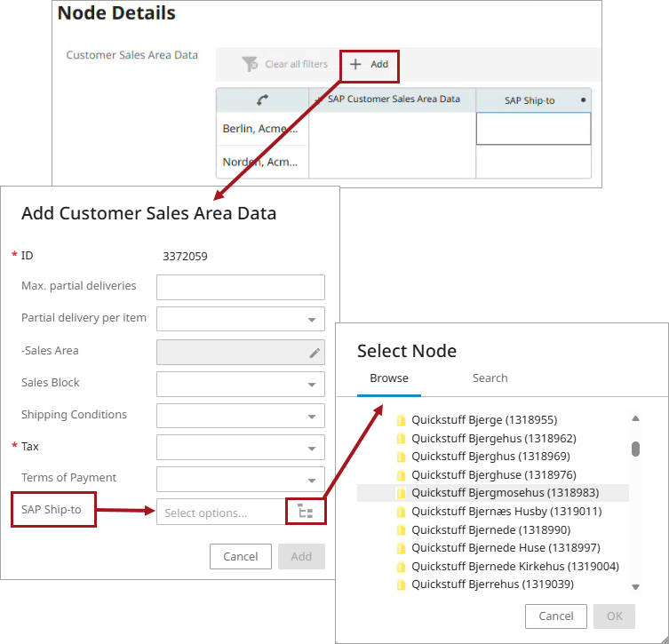Click OK in the Select Node dialog
This screenshot has width=669, height=644.
tap(615, 616)
